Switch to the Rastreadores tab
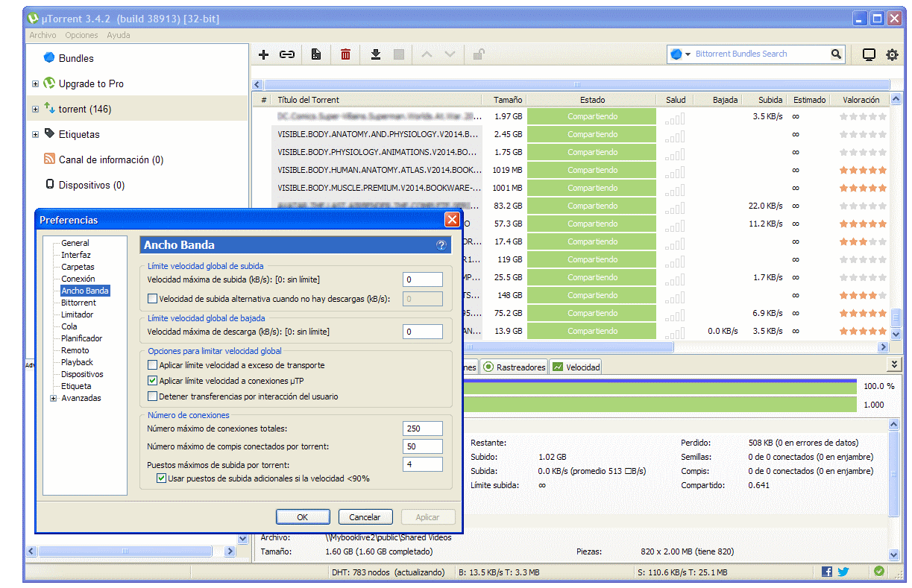The image size is (912, 588). coord(514,367)
